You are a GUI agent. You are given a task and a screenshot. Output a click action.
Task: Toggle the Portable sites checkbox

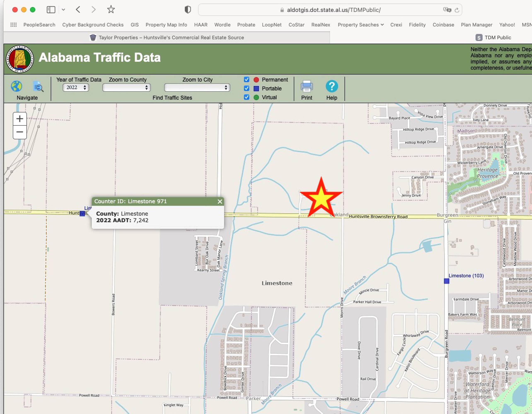(x=246, y=88)
